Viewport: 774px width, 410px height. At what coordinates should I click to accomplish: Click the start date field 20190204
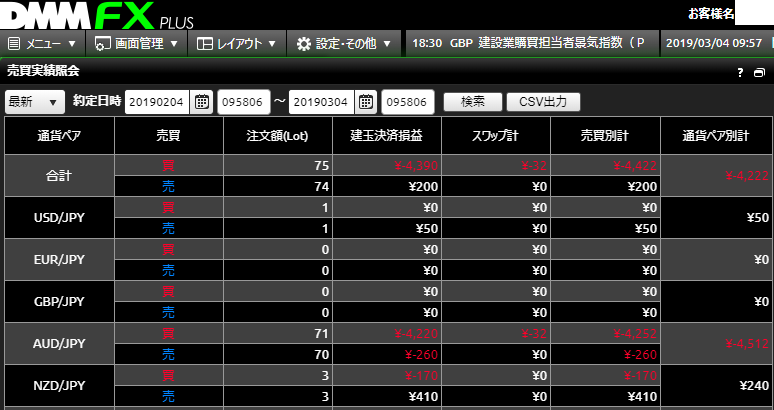click(x=157, y=101)
